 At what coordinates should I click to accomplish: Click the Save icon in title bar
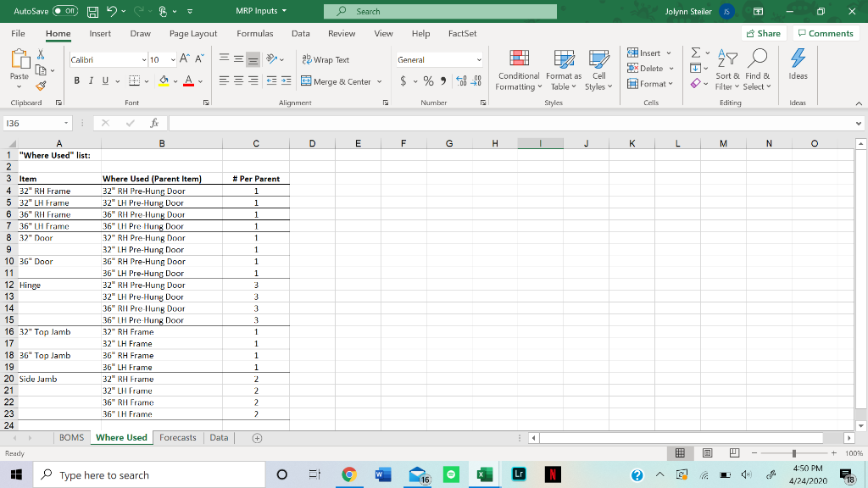[92, 11]
